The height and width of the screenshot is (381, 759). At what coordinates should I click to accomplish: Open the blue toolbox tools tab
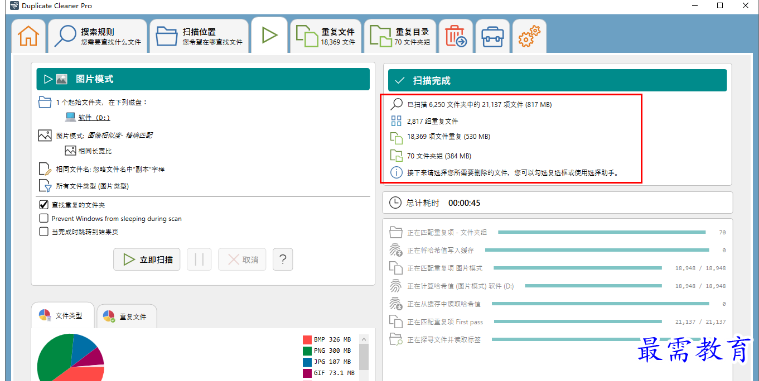tap(492, 37)
